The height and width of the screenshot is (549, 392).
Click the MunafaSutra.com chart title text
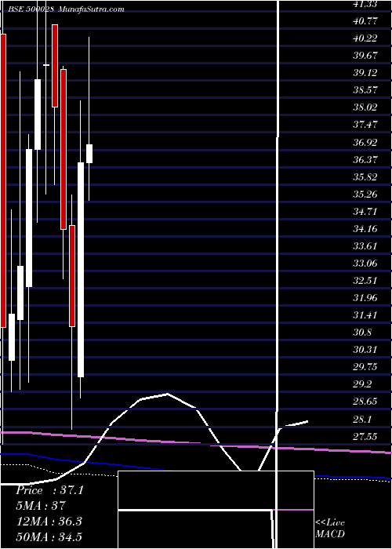point(92,9)
